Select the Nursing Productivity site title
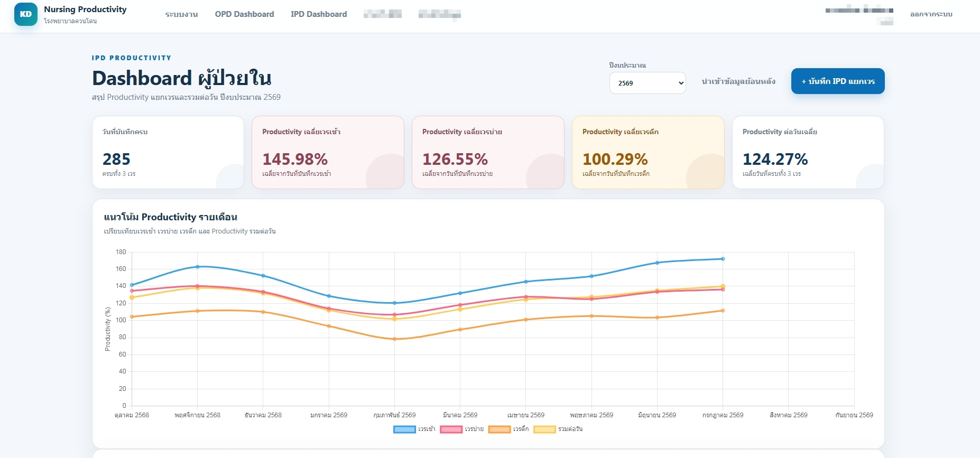 coord(85,10)
